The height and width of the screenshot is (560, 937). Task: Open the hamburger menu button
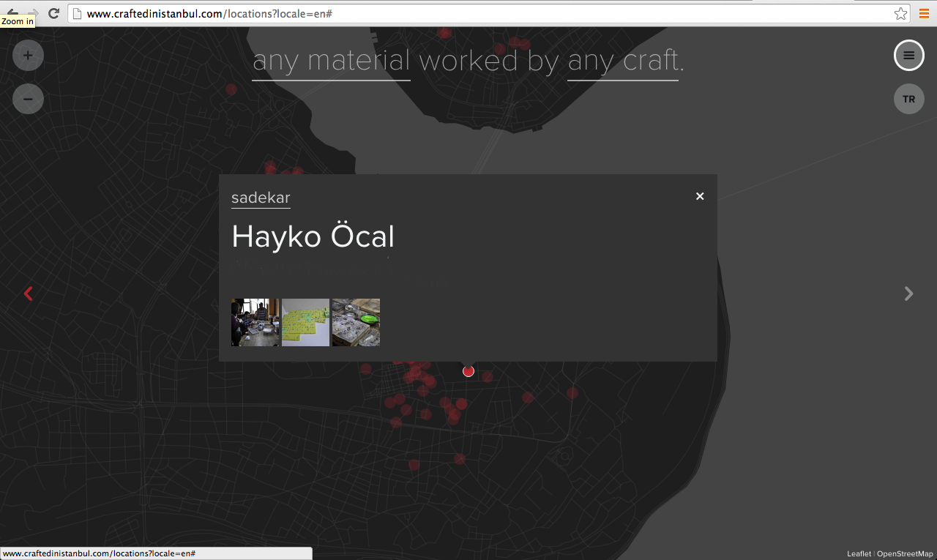[908, 55]
